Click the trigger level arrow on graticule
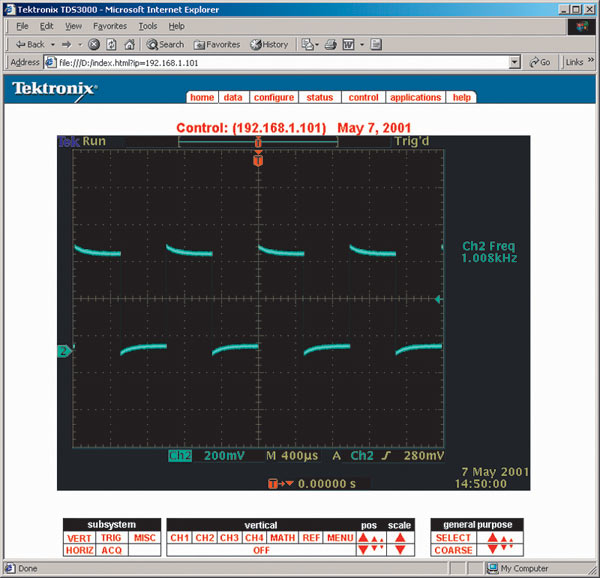600x578 pixels. tap(439, 300)
